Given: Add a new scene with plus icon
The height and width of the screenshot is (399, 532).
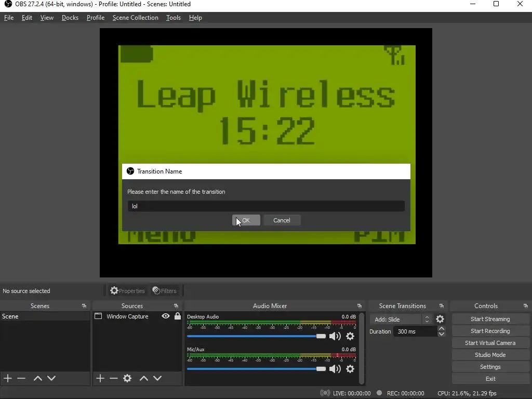Looking at the screenshot, I should pos(7,378).
